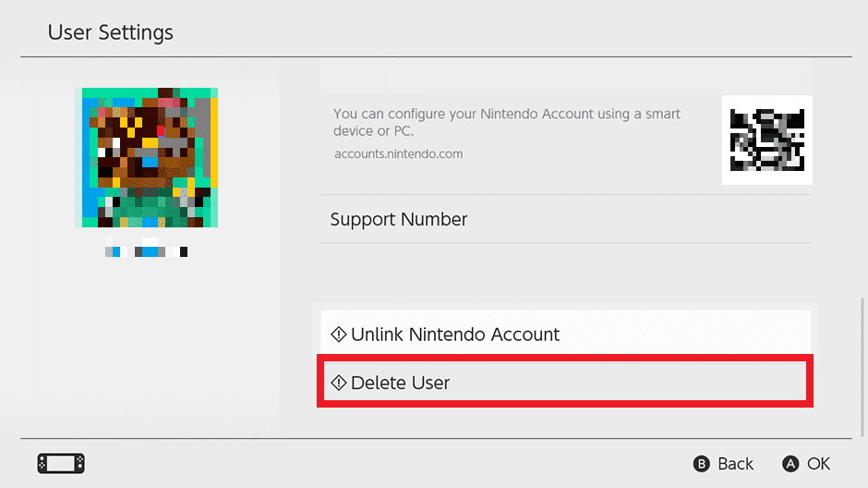The width and height of the screenshot is (868, 488).
Task: Click the QR code image
Action: [766, 140]
